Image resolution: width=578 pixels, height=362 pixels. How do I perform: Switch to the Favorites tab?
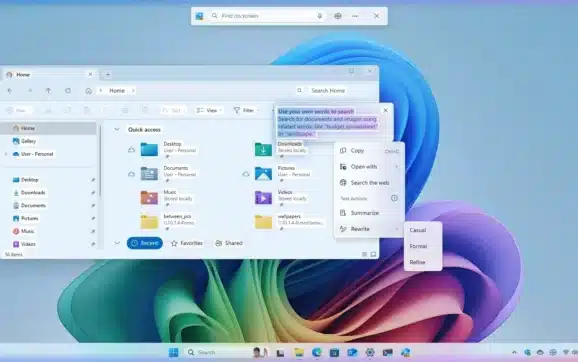click(187, 243)
